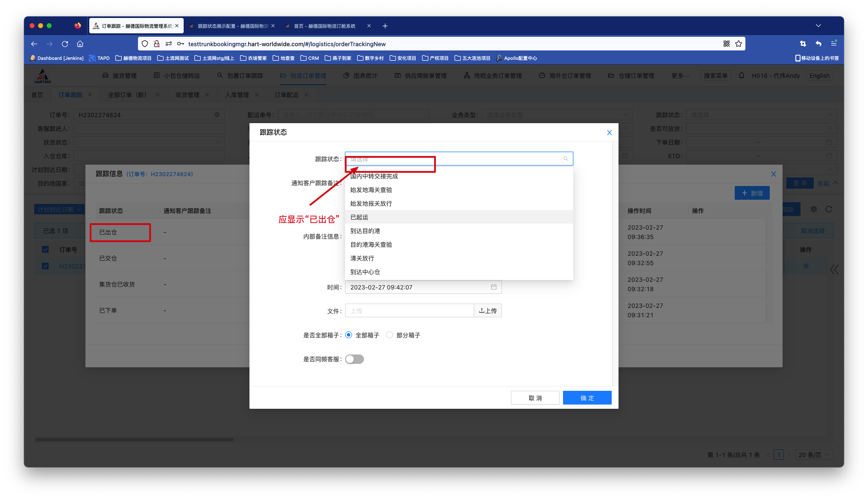Go to browser home icon

(80, 44)
